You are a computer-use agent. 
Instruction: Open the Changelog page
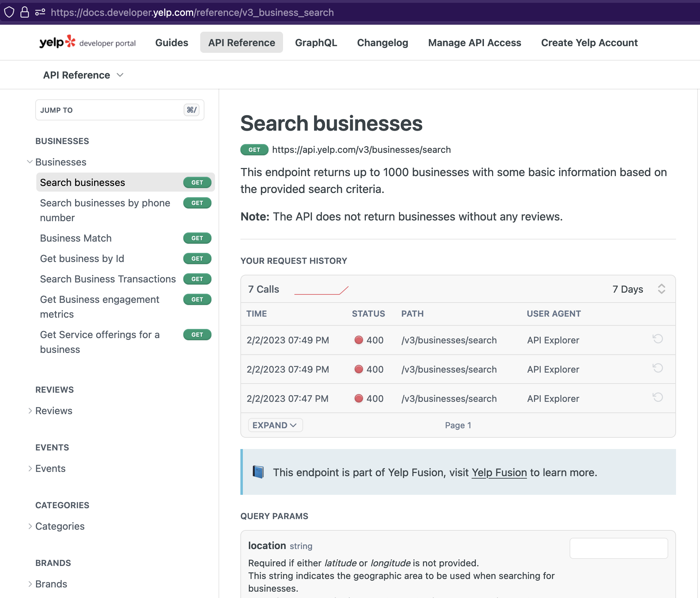[x=382, y=43]
